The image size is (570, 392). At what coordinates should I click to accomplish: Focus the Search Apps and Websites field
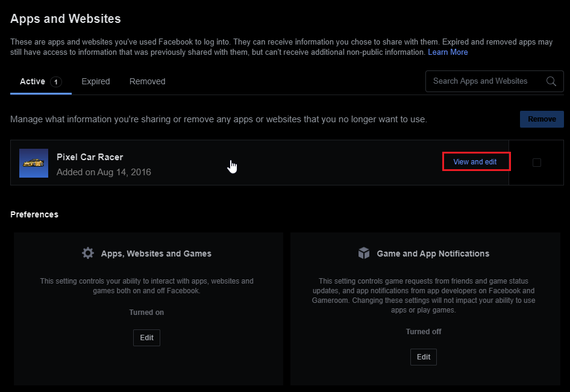[495, 81]
